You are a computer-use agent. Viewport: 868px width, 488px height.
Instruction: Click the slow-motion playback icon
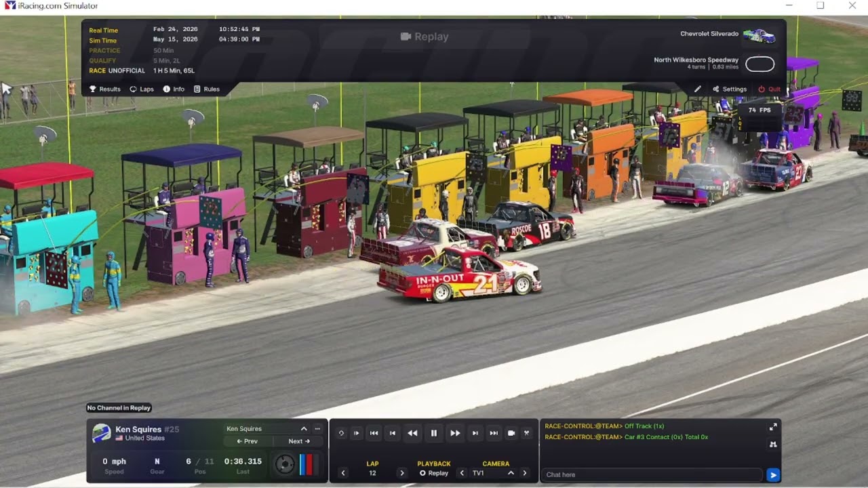point(357,433)
